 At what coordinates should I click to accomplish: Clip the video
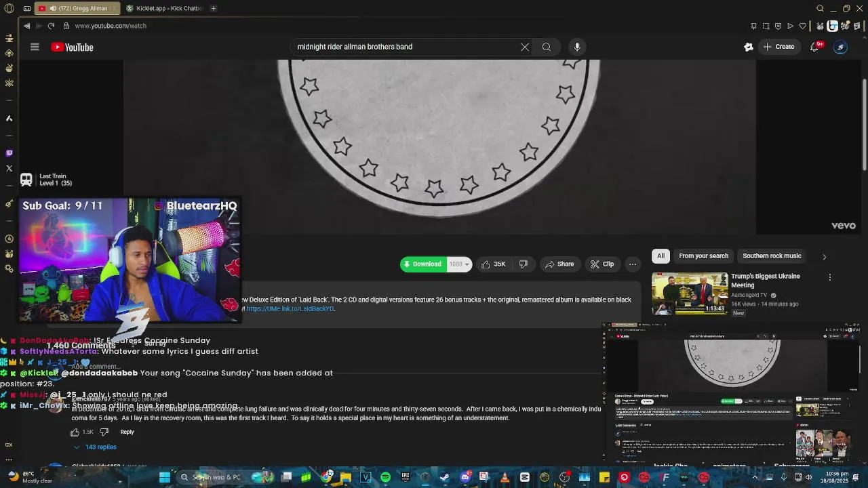point(601,264)
